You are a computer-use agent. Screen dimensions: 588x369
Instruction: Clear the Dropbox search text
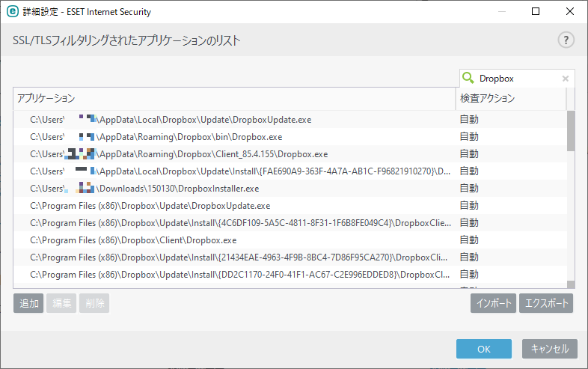click(565, 79)
